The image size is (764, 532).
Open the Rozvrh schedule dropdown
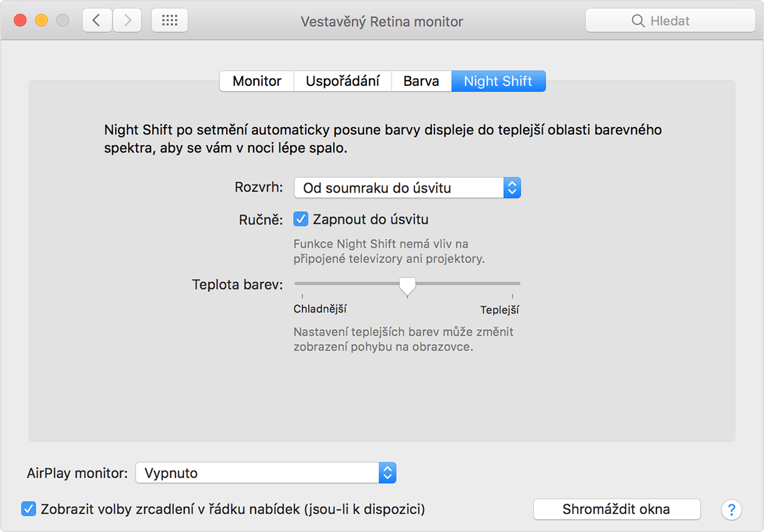click(x=399, y=188)
